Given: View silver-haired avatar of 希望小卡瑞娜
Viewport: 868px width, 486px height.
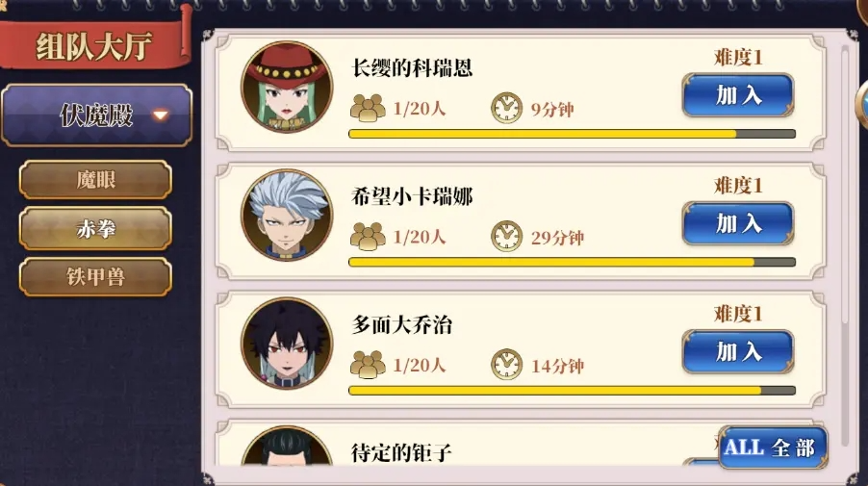Looking at the screenshot, I should [x=287, y=216].
